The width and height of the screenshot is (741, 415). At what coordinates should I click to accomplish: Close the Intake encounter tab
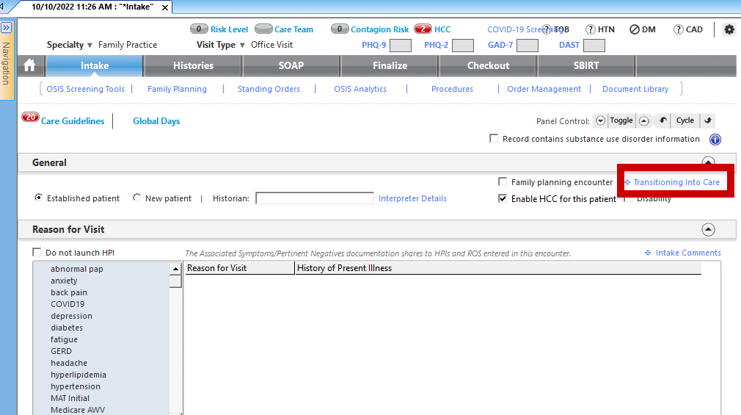pos(165,8)
